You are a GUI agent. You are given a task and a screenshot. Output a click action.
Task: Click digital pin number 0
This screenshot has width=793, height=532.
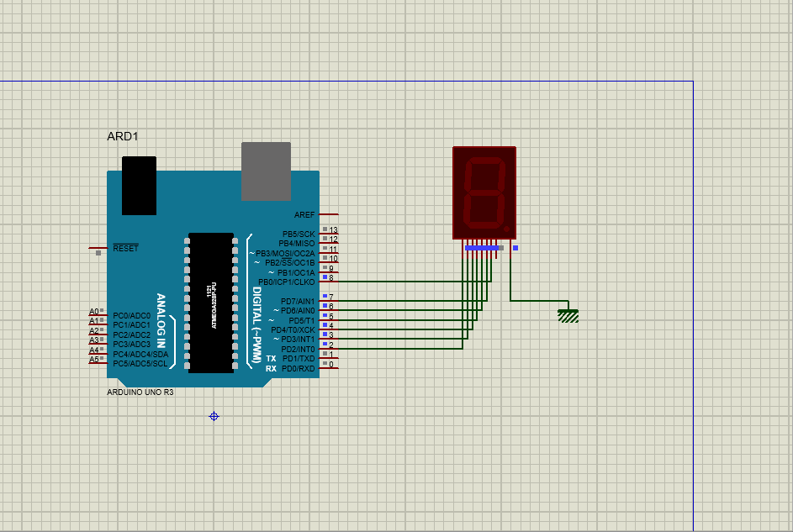click(331, 364)
